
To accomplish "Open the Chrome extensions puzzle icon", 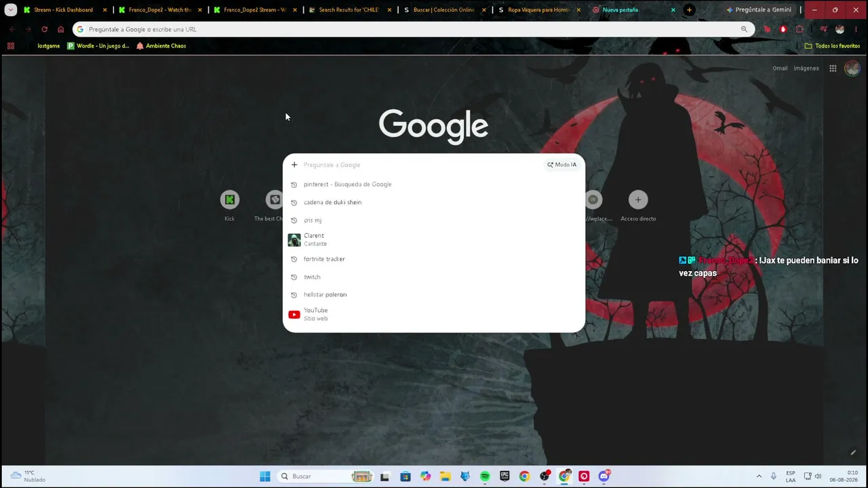I will 800,29.
